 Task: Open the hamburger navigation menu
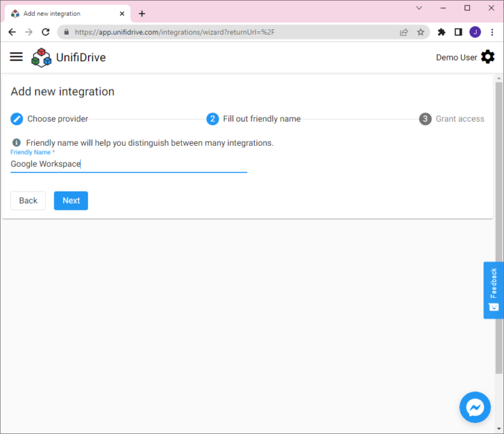click(16, 57)
